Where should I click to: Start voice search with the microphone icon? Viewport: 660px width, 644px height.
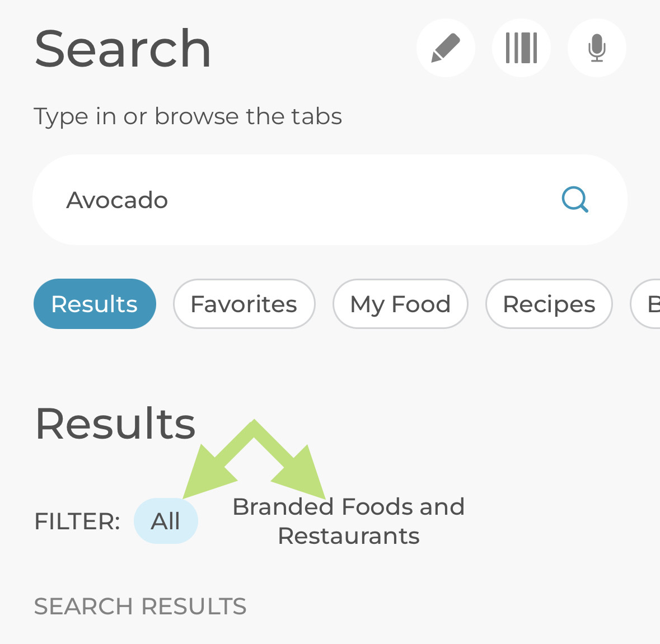597,48
